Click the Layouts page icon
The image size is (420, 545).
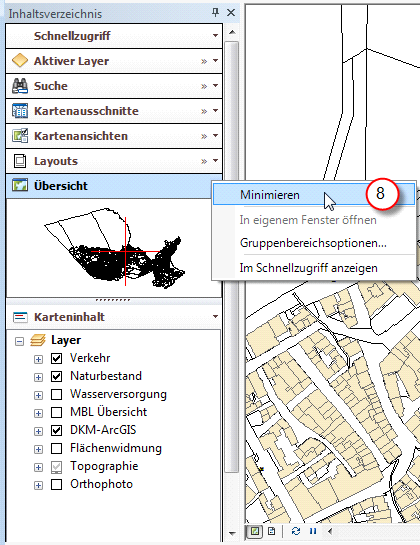coord(20,161)
